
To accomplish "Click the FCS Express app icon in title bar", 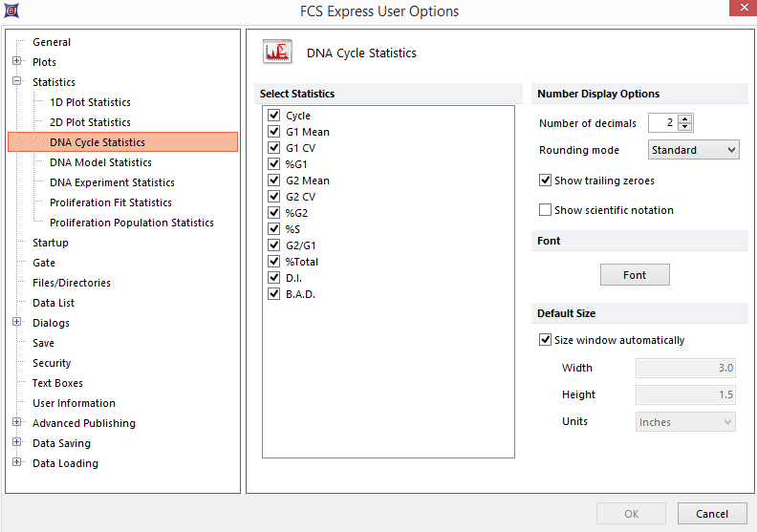I will (11, 11).
